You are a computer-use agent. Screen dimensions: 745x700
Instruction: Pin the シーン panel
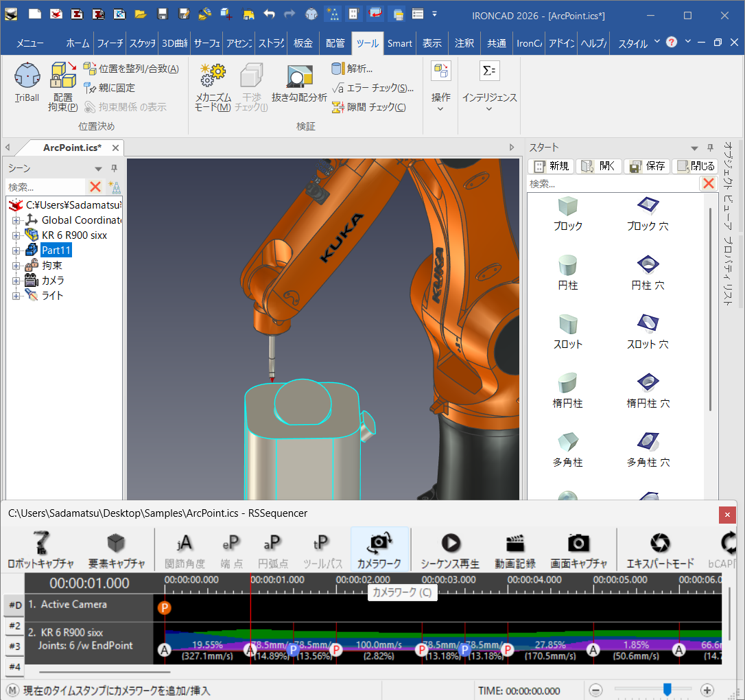(114, 168)
